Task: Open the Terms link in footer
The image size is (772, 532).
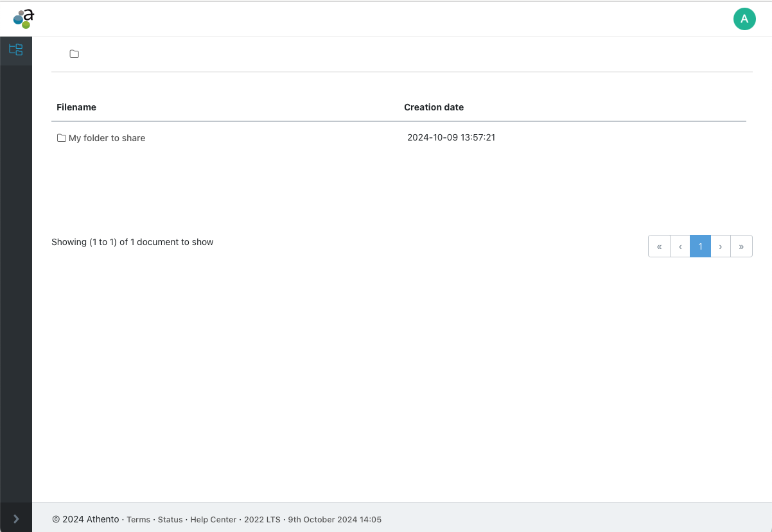Action: coord(138,520)
